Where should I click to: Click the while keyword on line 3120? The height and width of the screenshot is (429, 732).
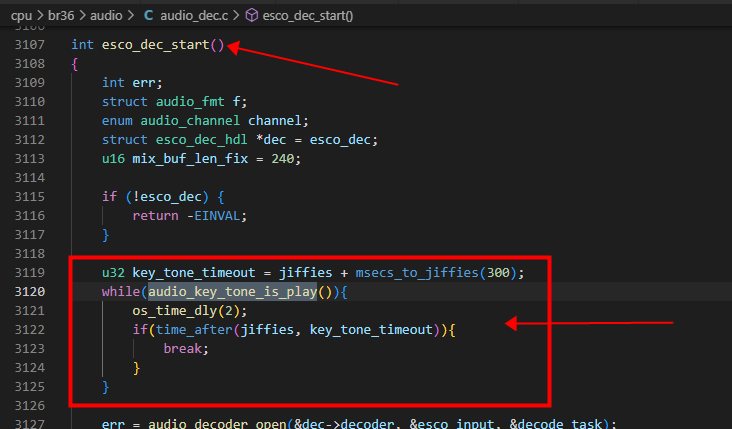coord(121,292)
